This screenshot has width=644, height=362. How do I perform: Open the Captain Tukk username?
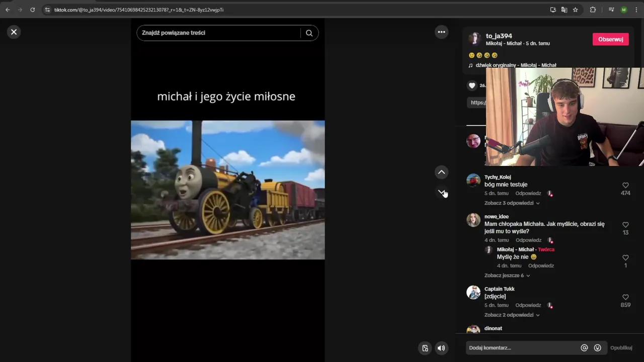tap(500, 289)
